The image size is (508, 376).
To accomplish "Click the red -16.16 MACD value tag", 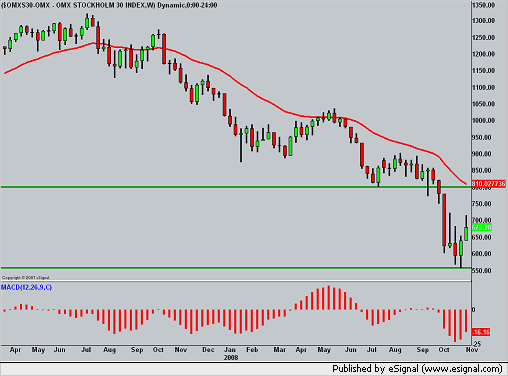I will [481, 332].
